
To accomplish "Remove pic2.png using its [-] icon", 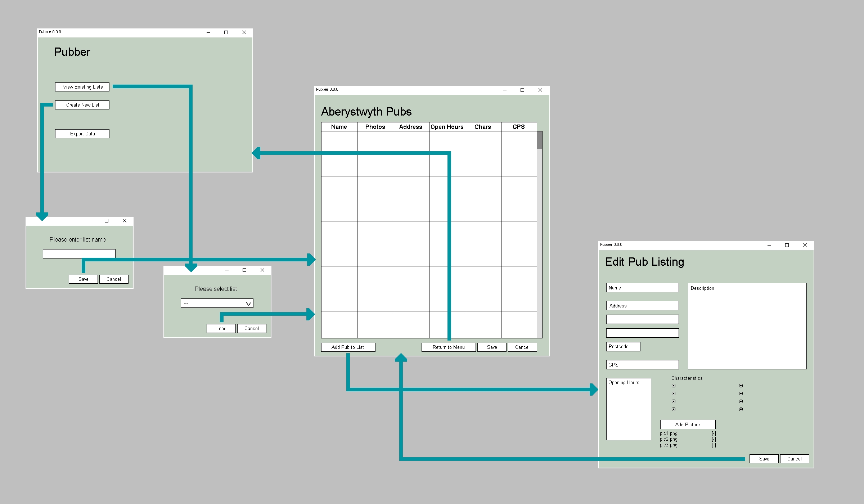I will (x=714, y=439).
